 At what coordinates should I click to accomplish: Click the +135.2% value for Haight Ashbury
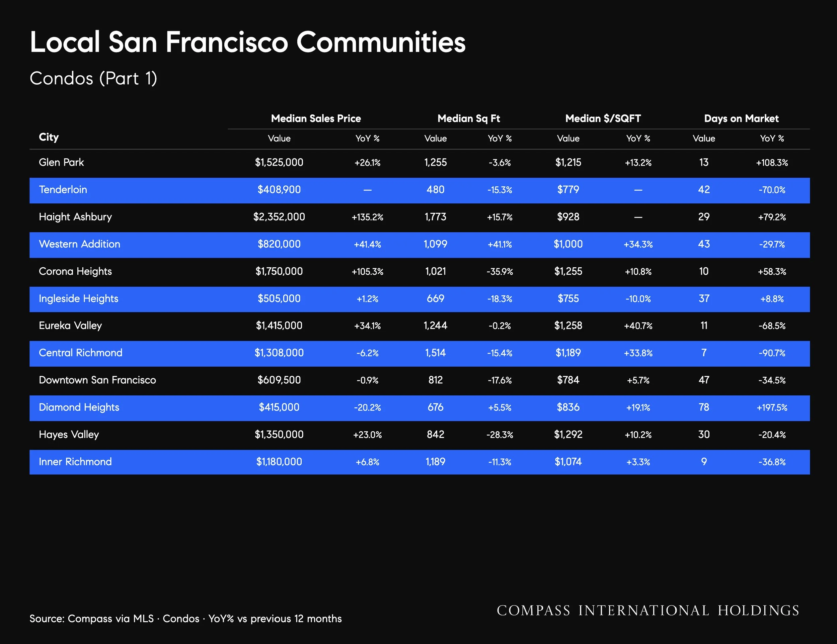[367, 217]
